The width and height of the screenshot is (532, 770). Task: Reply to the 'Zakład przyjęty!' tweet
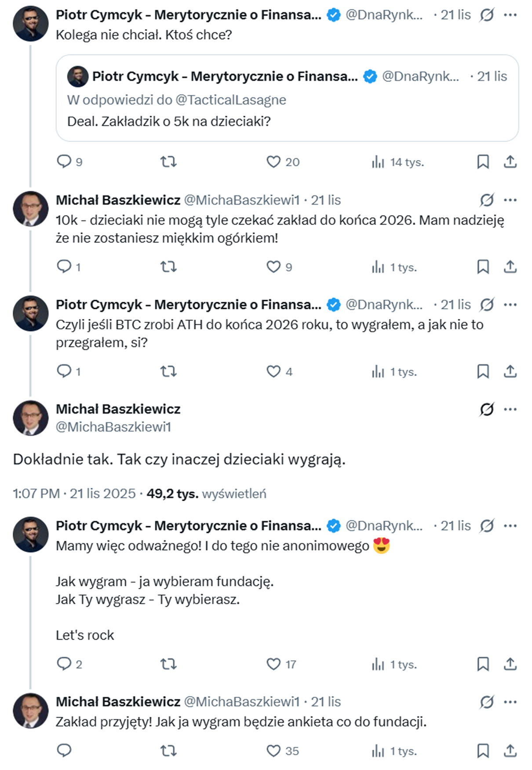(64, 751)
